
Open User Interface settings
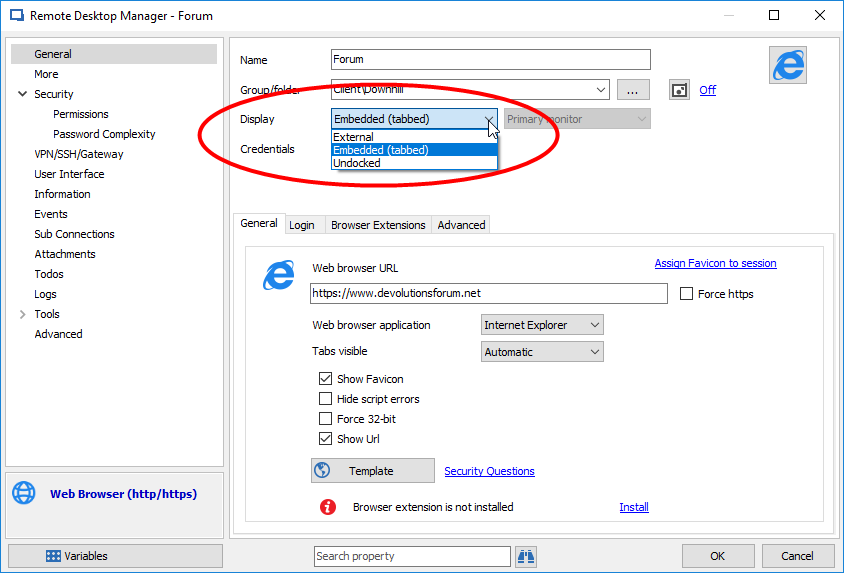[69, 174]
